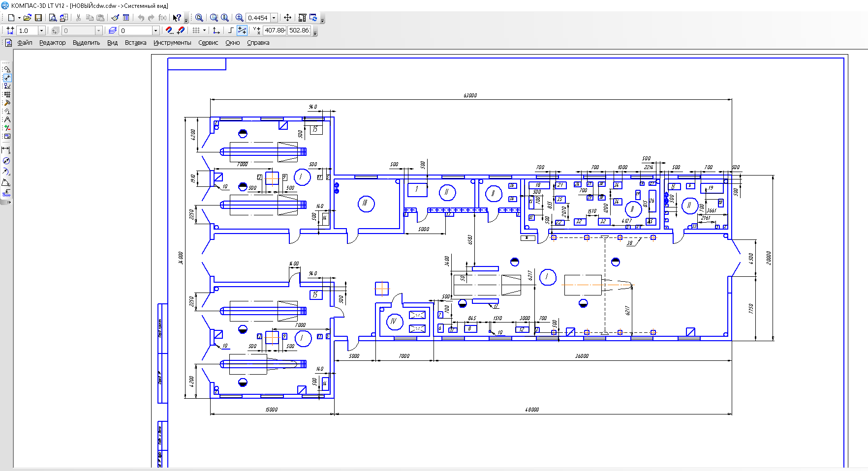The image size is (868, 471).
Task: Click the Save document icon
Action: tap(38, 18)
